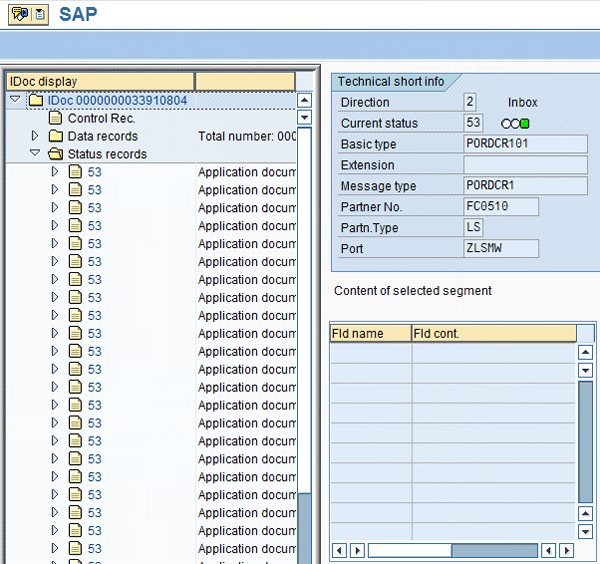Select the Technical short info tab
The width and height of the screenshot is (600, 564).
coord(391,82)
